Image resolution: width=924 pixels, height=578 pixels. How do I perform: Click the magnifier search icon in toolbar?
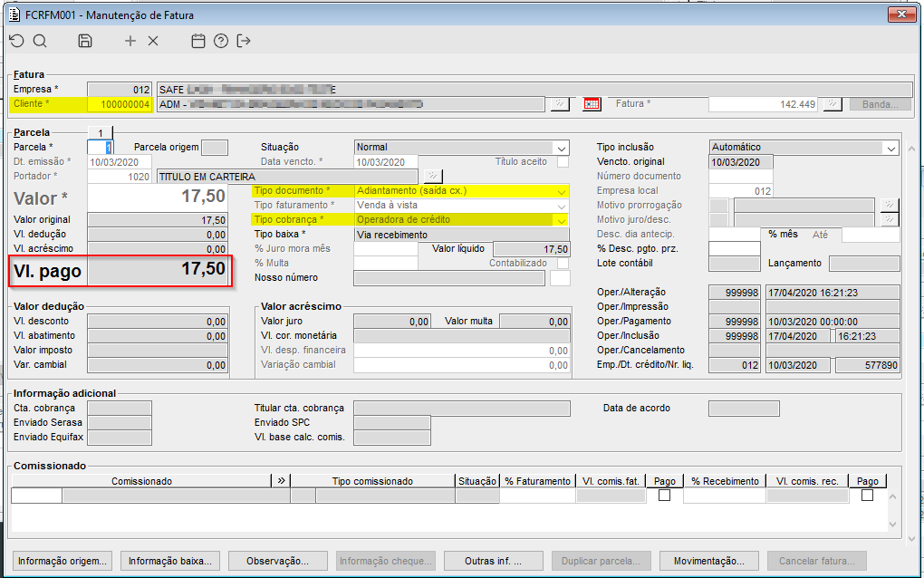pyautogui.click(x=40, y=41)
